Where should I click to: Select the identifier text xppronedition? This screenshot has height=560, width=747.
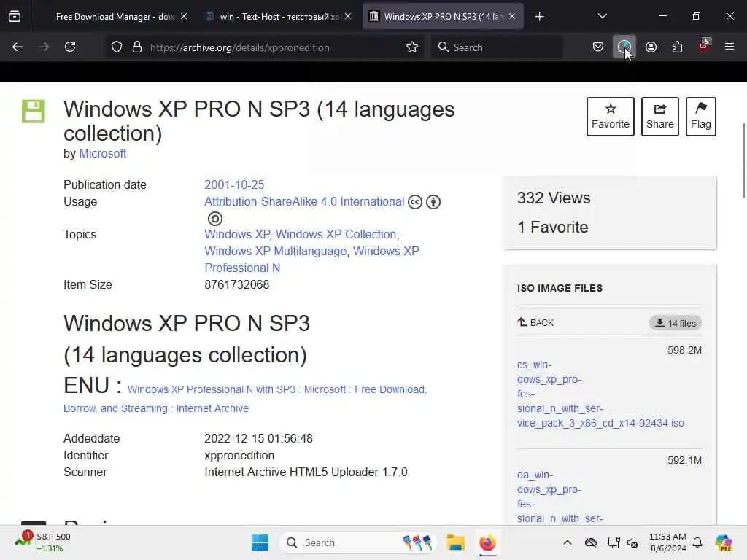click(239, 455)
